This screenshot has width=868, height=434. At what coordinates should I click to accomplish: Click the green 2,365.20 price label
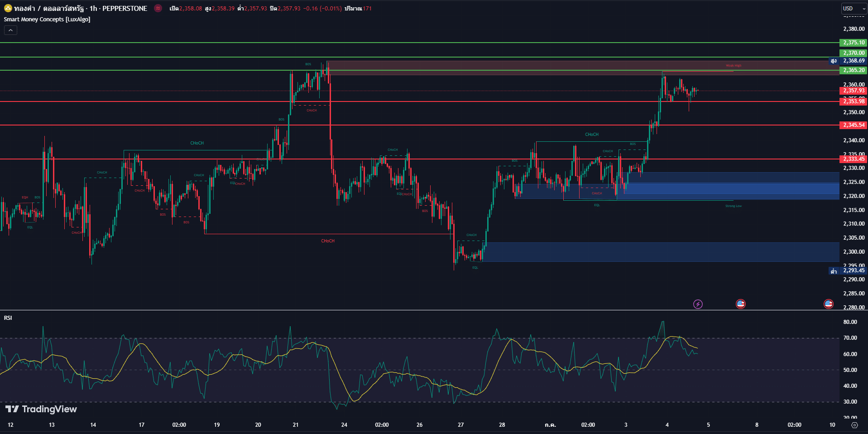pos(854,70)
